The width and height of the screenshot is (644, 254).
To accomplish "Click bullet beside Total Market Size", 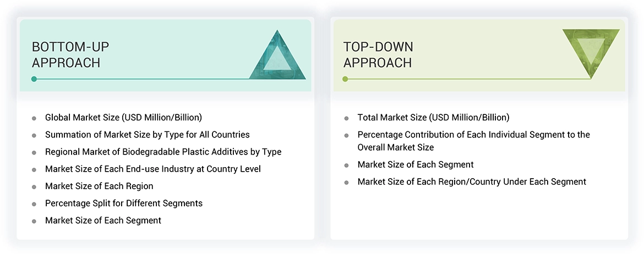I will (346, 118).
